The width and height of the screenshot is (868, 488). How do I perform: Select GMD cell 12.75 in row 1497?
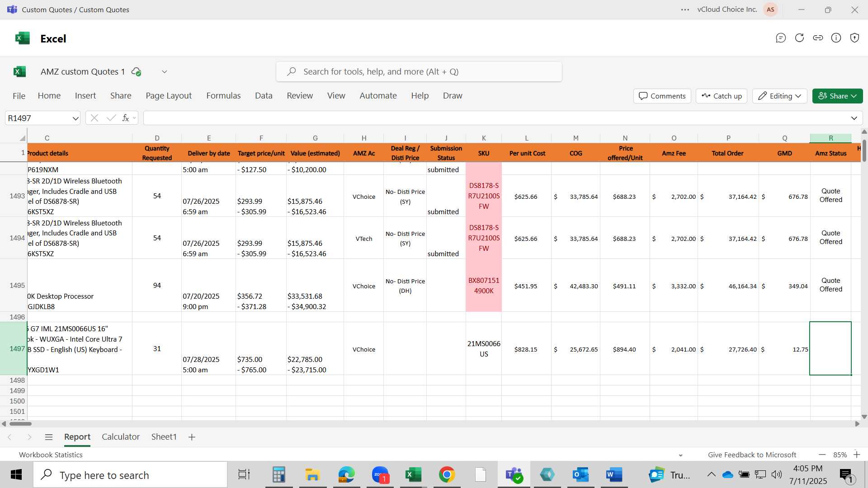(784, 348)
